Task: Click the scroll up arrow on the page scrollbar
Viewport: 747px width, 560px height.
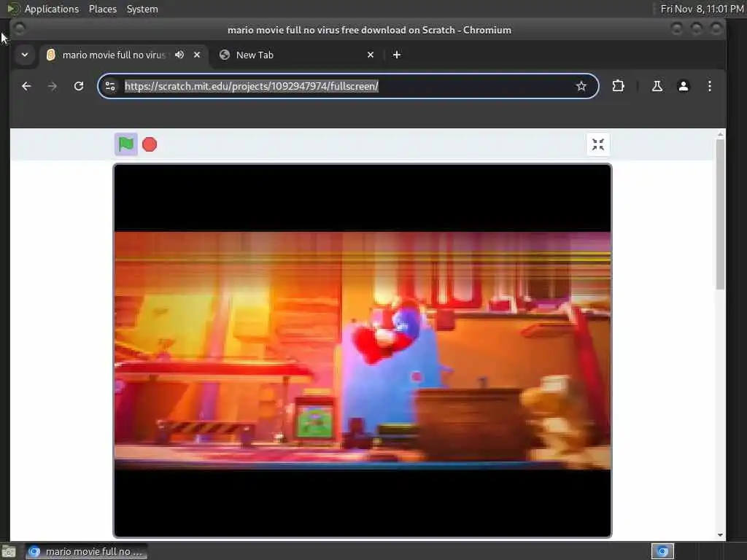Action: (720, 135)
